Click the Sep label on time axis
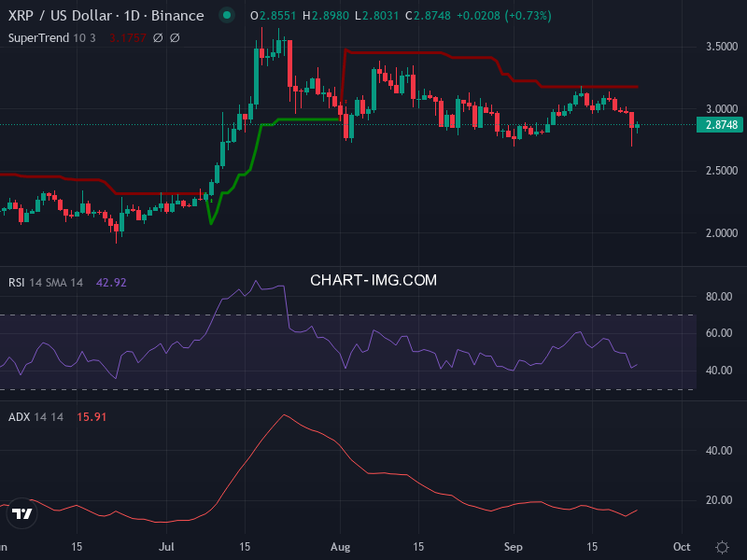The height and width of the screenshot is (560, 747). click(513, 547)
